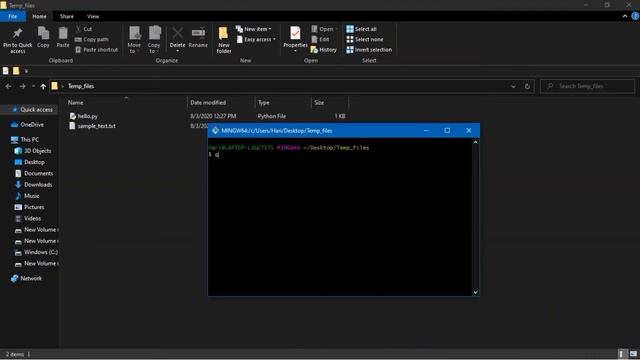Click the terminal command prompt line
This screenshot has height=360, width=640.
tap(214, 155)
